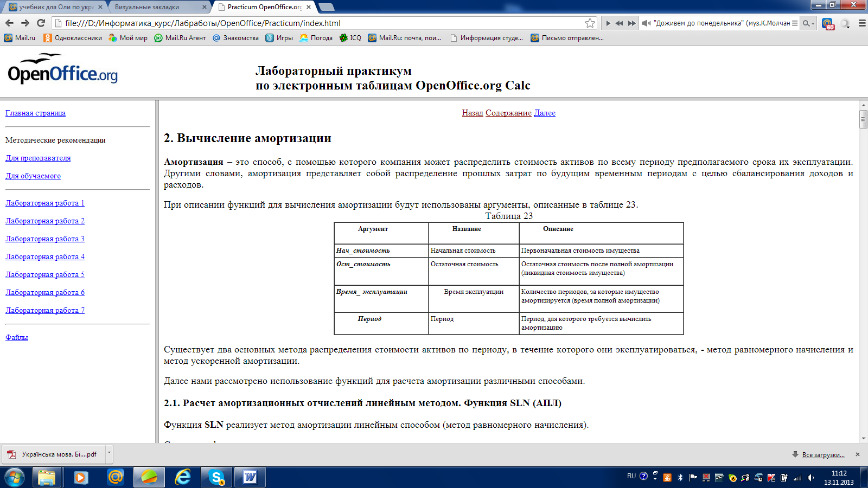Open 'Для обучаемого' recommendations
The image size is (868, 488).
(x=33, y=176)
